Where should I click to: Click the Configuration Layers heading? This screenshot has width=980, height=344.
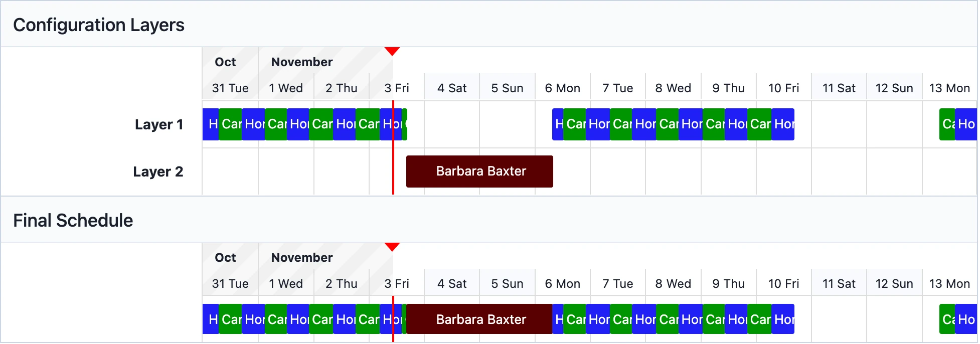pos(99,25)
